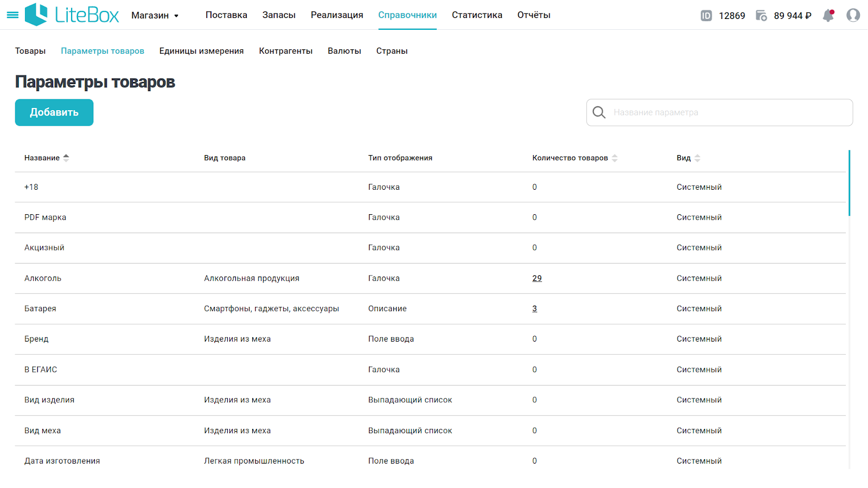Image resolution: width=868 pixels, height=488 pixels.
Task: Click the Добавить button
Action: click(54, 112)
